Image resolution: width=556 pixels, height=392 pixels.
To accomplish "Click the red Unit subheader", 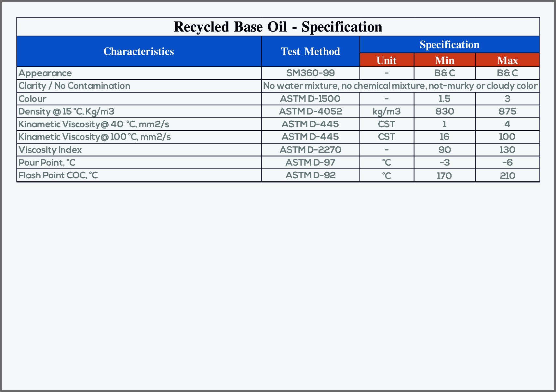I will pos(386,60).
